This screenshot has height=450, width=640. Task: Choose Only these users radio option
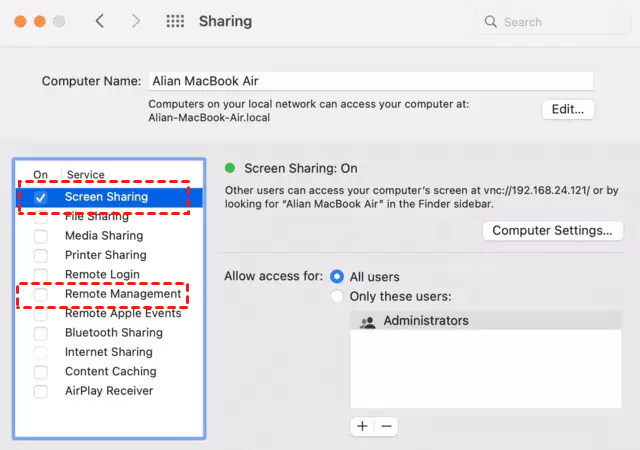337,296
